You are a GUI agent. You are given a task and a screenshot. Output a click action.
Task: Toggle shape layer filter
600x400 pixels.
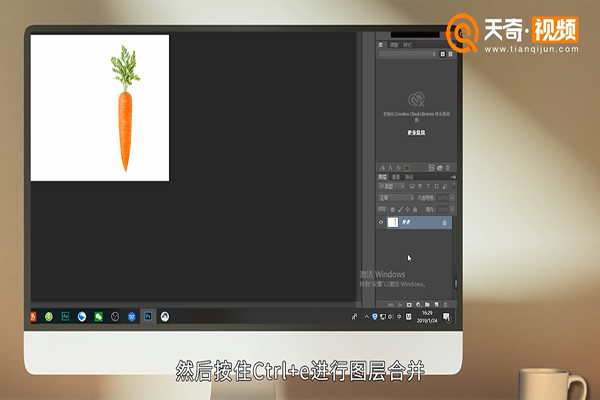click(x=436, y=186)
